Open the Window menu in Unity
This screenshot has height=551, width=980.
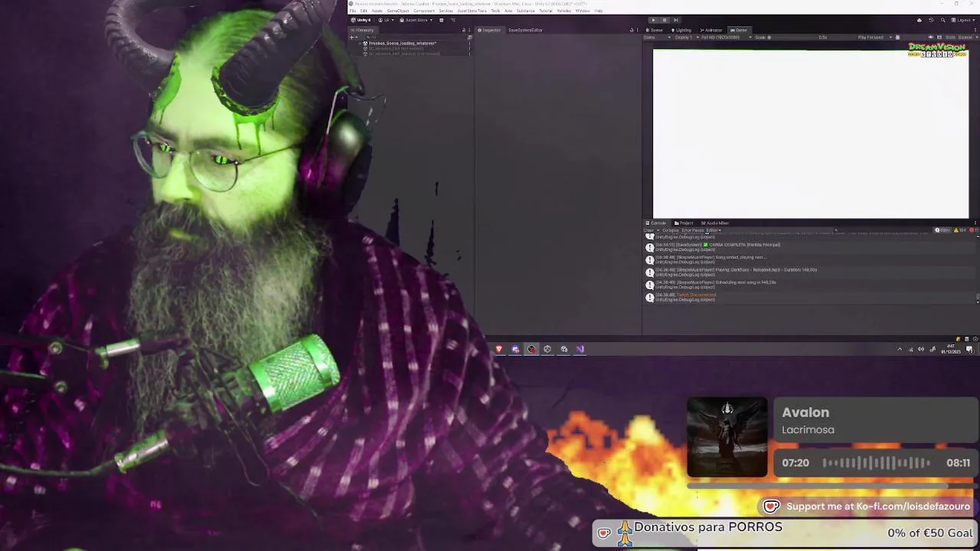click(x=583, y=11)
